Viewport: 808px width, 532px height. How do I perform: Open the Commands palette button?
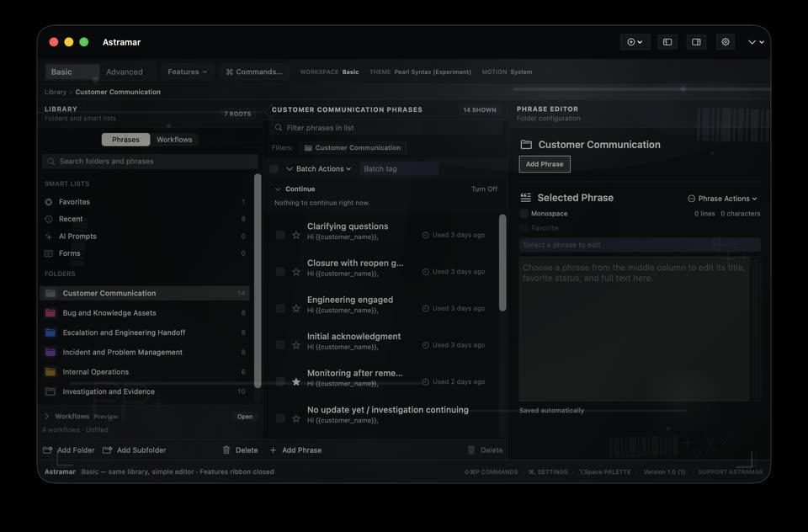254,72
